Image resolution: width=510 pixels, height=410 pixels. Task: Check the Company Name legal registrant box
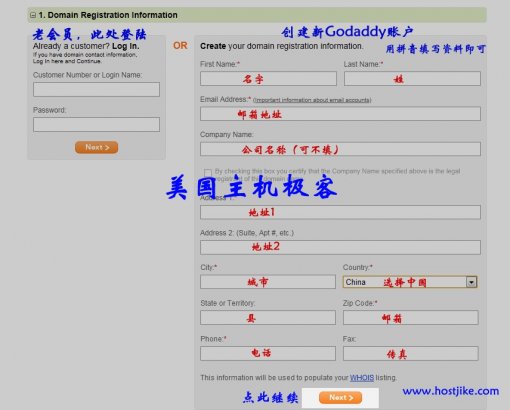point(208,172)
